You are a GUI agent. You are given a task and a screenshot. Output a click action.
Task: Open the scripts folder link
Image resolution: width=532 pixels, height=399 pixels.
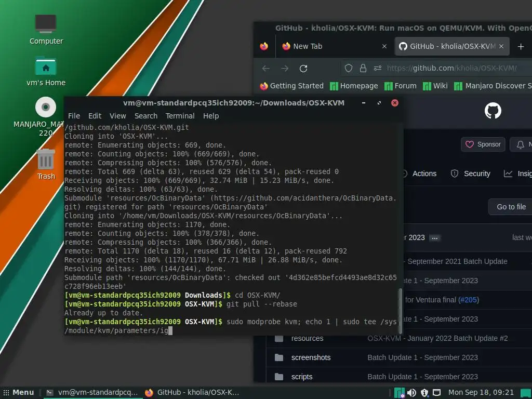(302, 377)
